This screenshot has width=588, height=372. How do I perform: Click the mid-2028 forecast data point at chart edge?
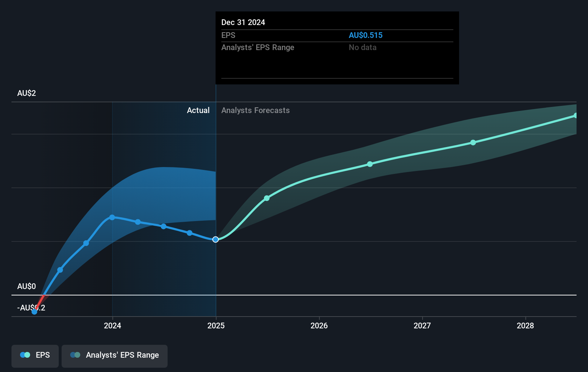pyautogui.click(x=575, y=116)
